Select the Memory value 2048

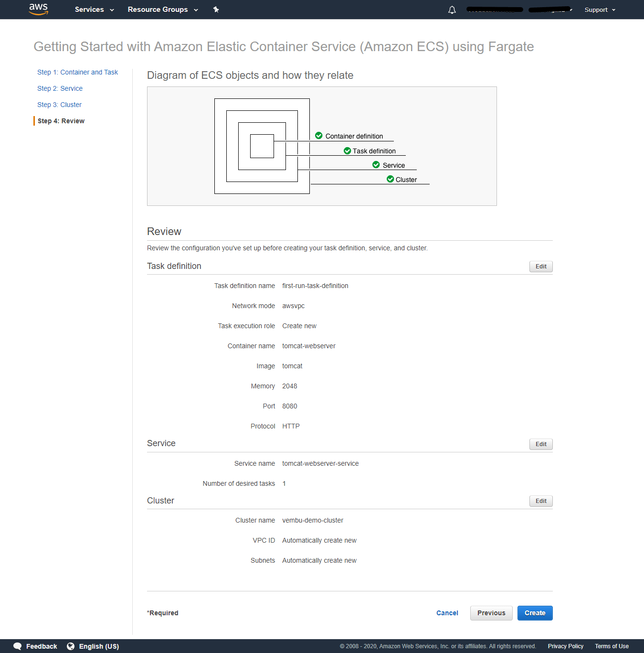(290, 386)
